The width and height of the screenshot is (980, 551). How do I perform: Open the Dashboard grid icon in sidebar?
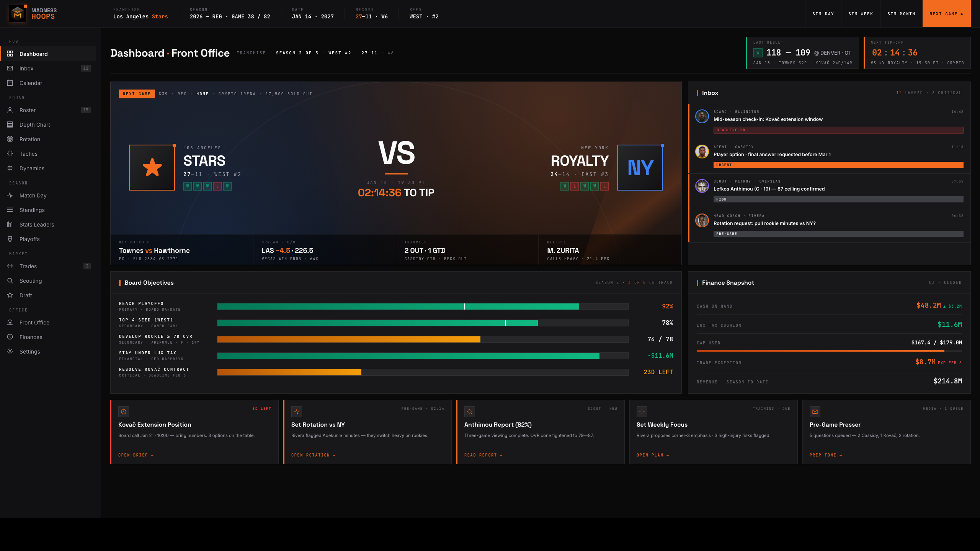click(x=10, y=54)
